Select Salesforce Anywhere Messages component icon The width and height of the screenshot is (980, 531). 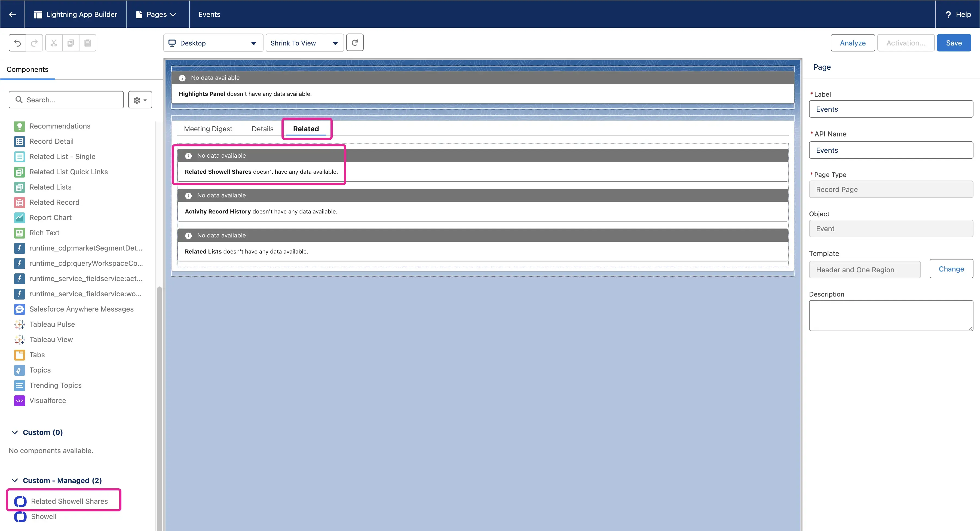click(x=19, y=309)
